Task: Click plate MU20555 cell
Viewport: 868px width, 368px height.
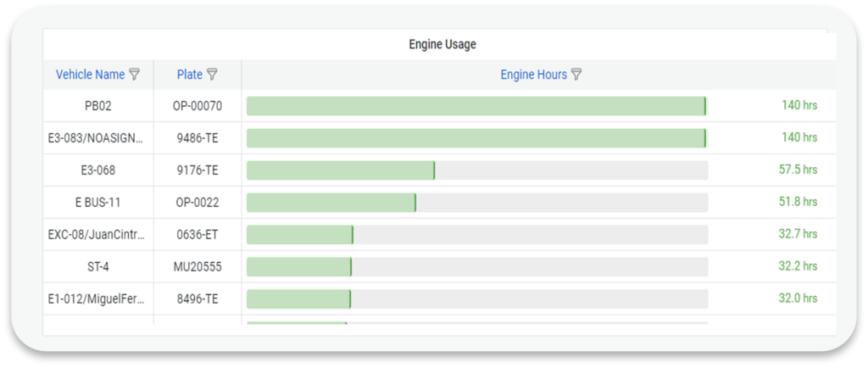Action: click(198, 267)
